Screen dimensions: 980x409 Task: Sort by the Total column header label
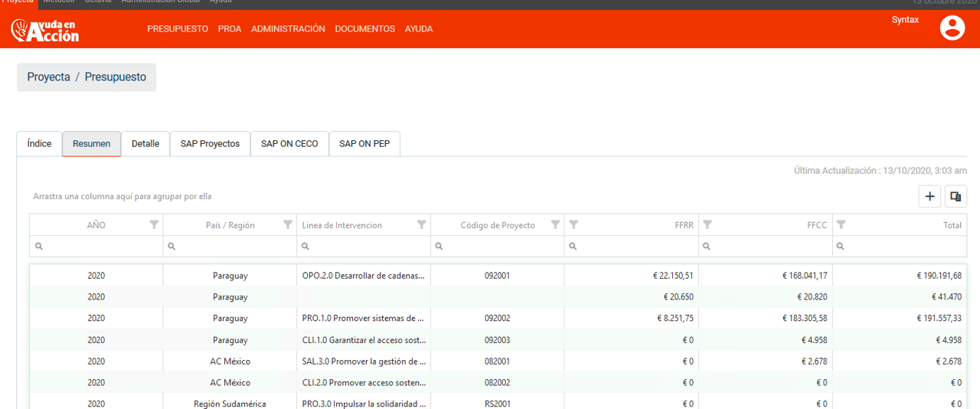[x=952, y=225]
